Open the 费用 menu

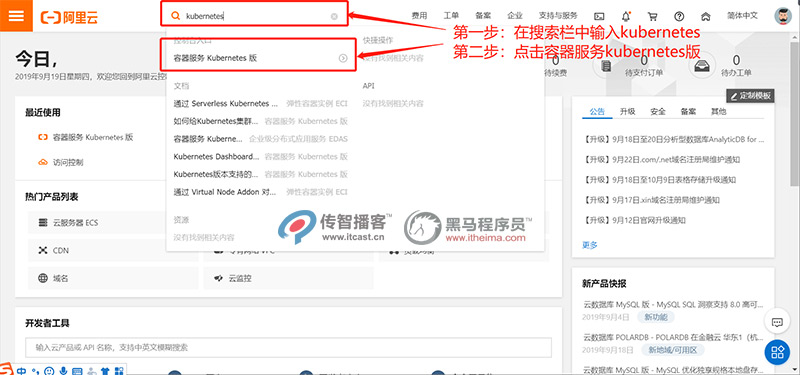[x=419, y=16]
